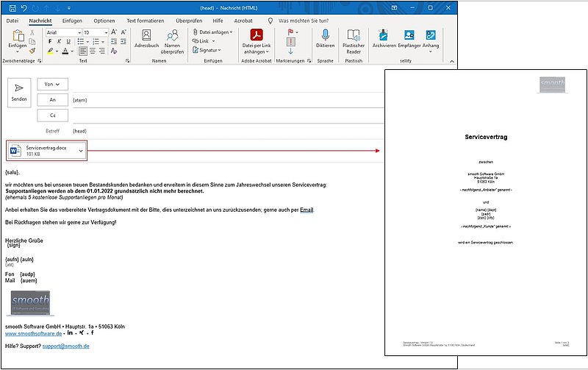Activate the format painter brush
The width and height of the screenshot is (588, 370).
32,51
